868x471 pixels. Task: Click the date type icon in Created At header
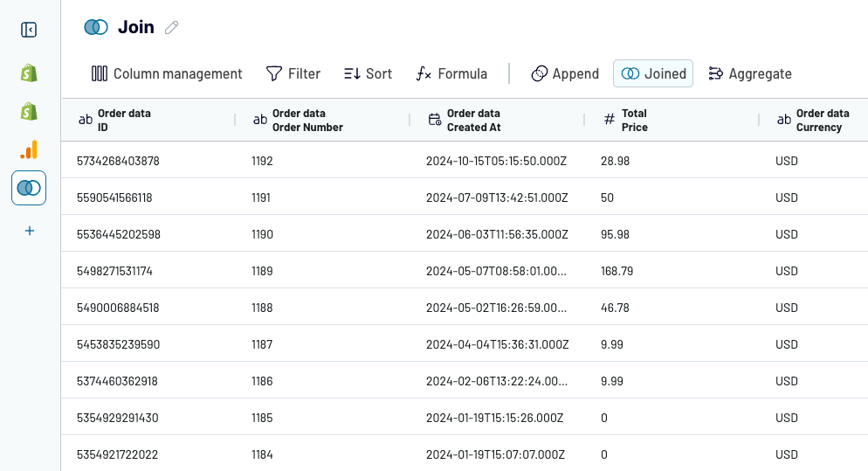[435, 119]
